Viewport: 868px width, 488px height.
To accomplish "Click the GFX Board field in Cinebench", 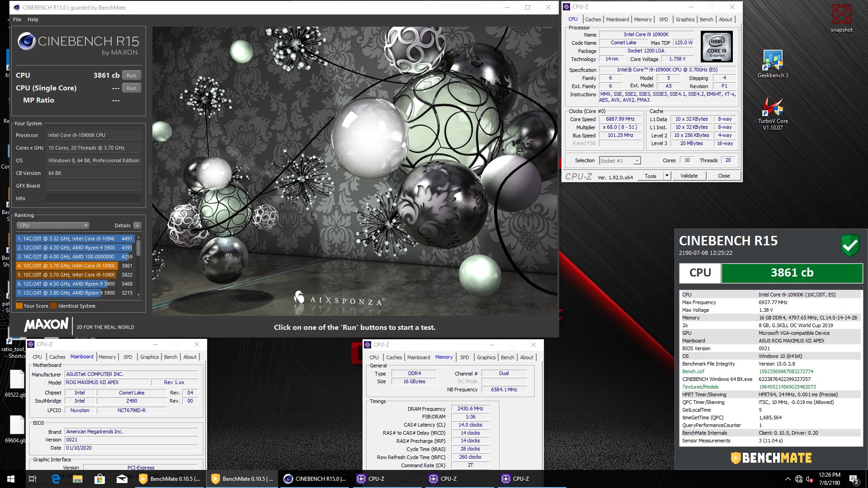I will 94,186.
